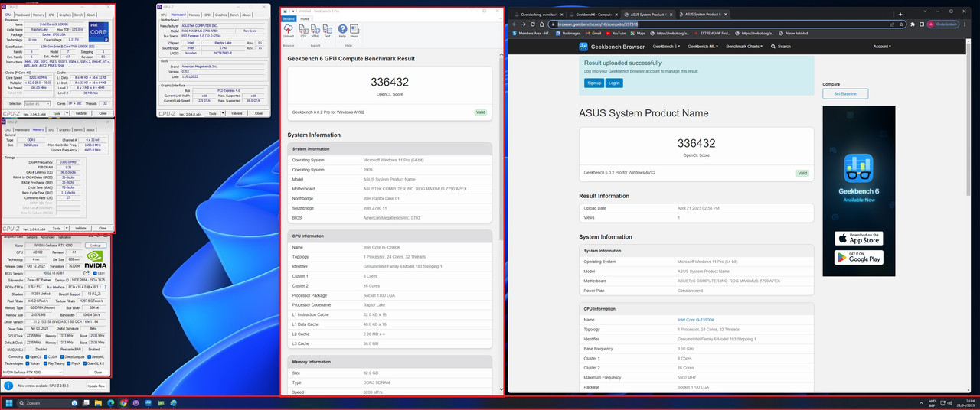Click the Zoeken taskbar search box

[x=47, y=403]
